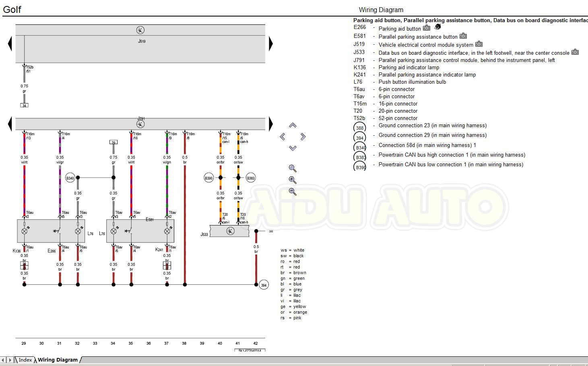Follow the boxed reference under K136 pin T6au/1
The width and height of the screenshot is (588, 366).
[x=24, y=266]
